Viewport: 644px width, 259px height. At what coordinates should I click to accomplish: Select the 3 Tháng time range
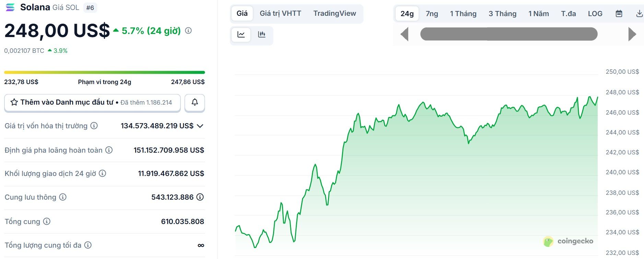point(503,14)
